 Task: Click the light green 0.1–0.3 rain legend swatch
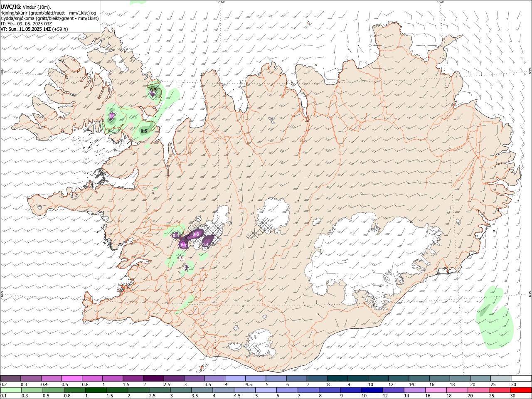tap(11, 390)
